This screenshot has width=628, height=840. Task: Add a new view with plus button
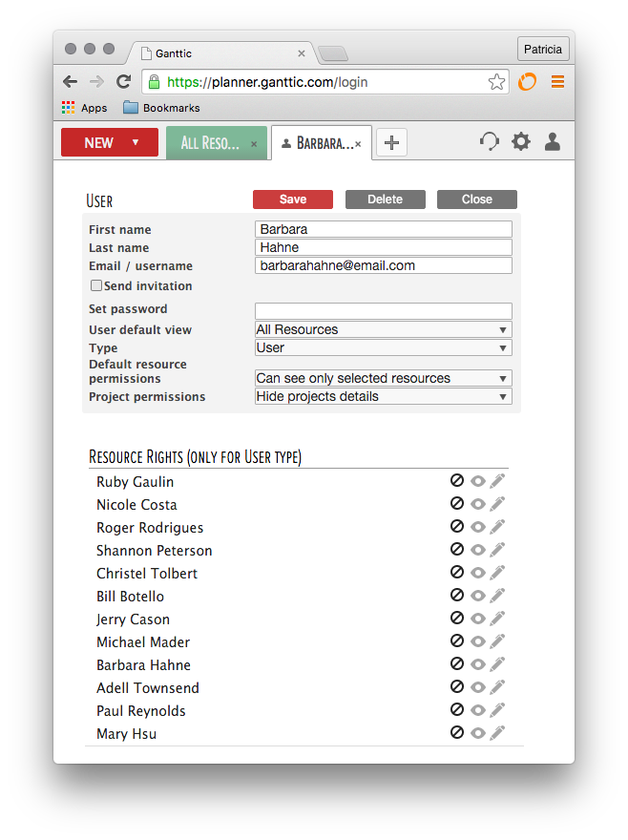[x=391, y=142]
